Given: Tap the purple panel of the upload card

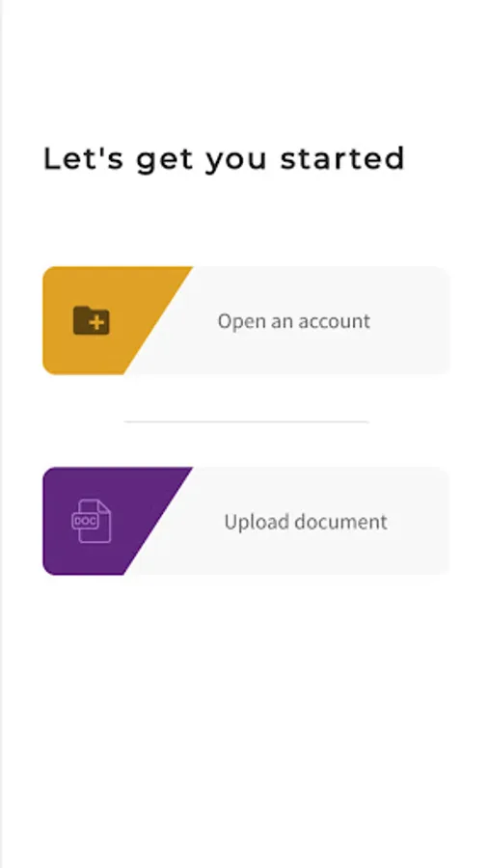Looking at the screenshot, I should (x=105, y=521).
